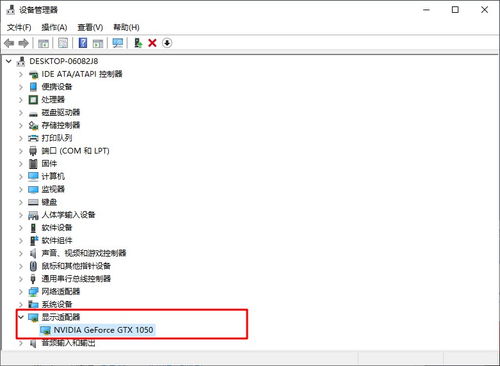Select the 处理器 category

[53, 100]
